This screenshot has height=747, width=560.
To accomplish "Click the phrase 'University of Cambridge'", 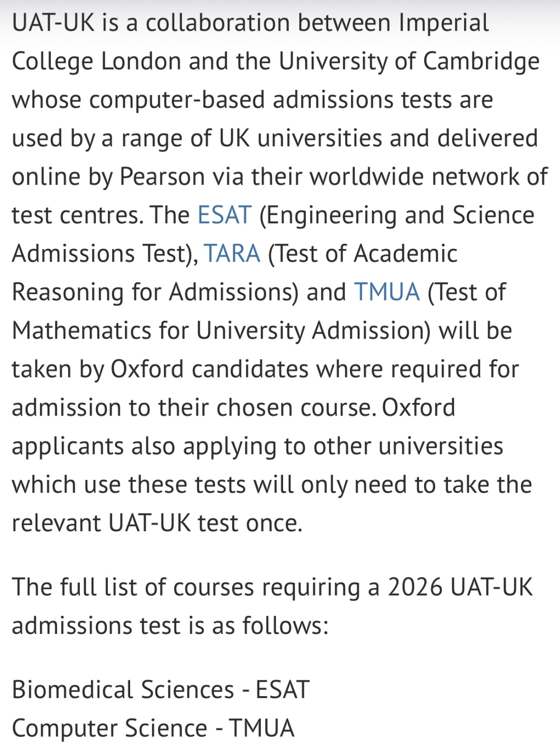I will click(x=409, y=62).
